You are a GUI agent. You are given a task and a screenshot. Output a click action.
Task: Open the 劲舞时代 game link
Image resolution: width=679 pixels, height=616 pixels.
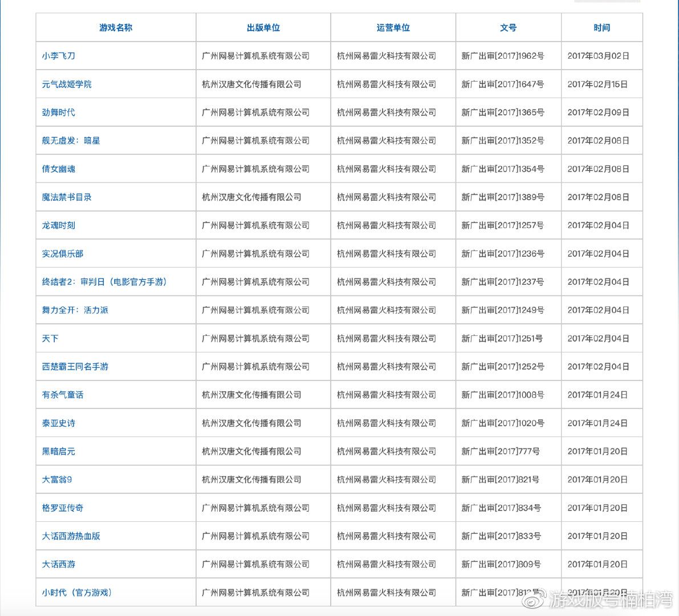(x=59, y=112)
